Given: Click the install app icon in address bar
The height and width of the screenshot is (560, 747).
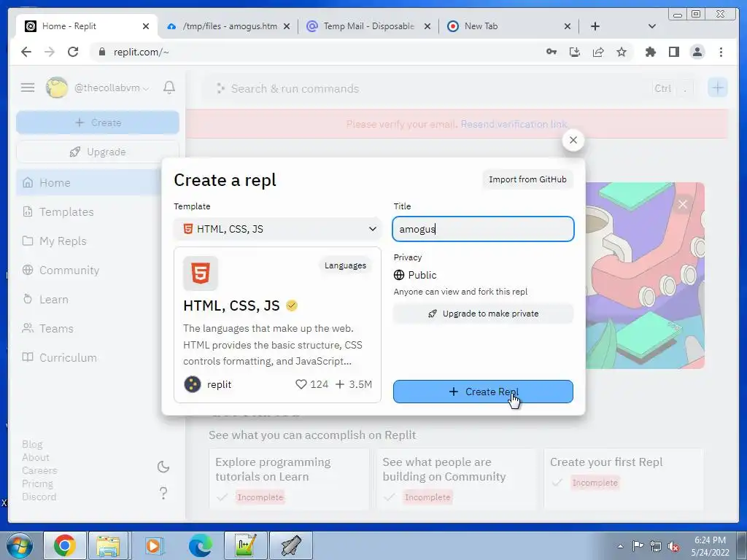Looking at the screenshot, I should (575, 52).
